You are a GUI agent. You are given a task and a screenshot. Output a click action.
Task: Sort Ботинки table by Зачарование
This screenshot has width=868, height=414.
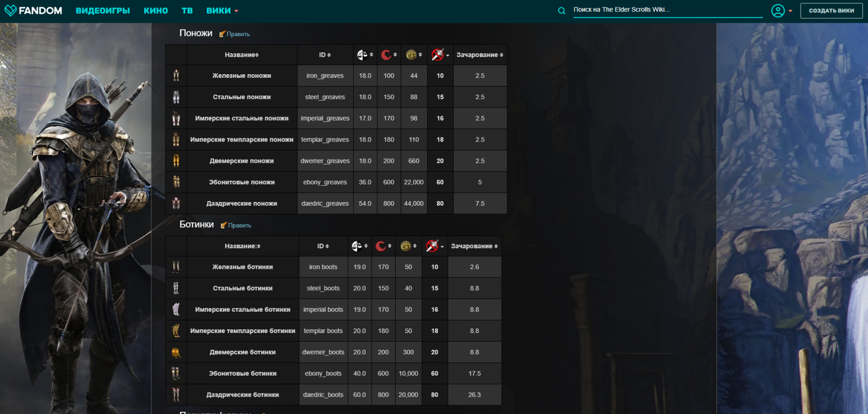[x=475, y=246]
